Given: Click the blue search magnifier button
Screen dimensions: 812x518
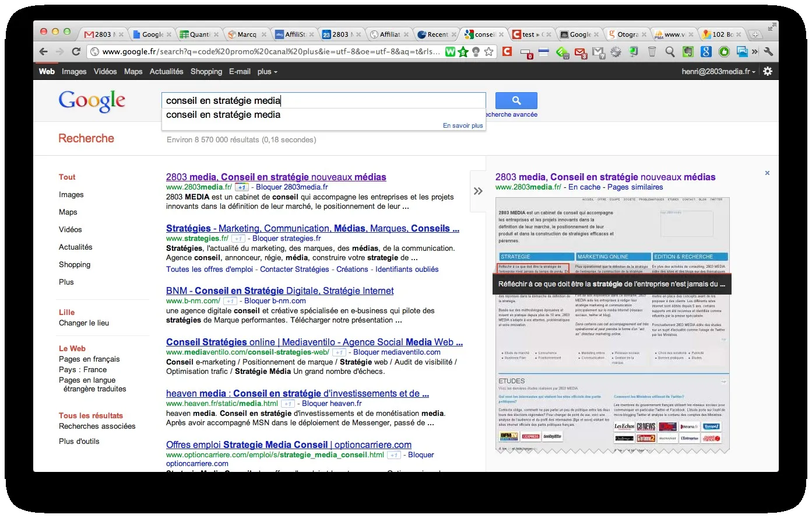Looking at the screenshot, I should [x=516, y=100].
